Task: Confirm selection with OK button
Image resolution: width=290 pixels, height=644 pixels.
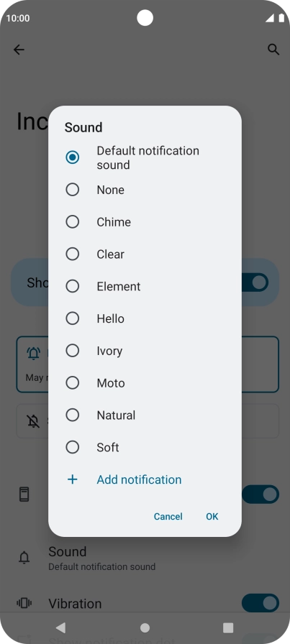Action: 212,516
